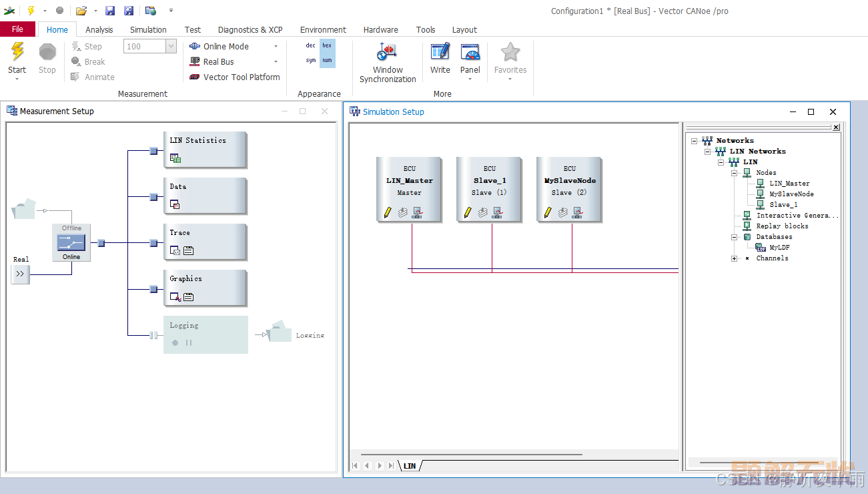This screenshot has width=868, height=494.
Task: Click the MyLDF database icon in tree
Action: pyautogui.click(x=761, y=247)
